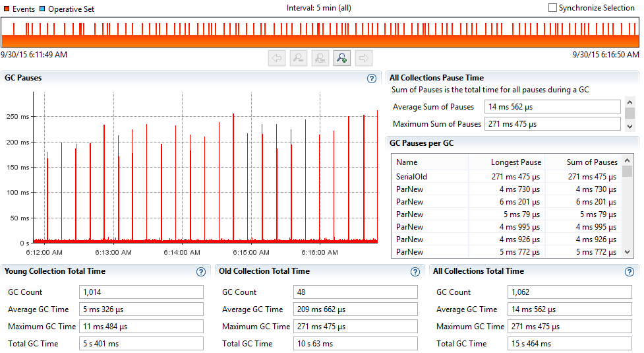Image resolution: width=644 pixels, height=353 pixels.
Task: Click the Young Collection Total Time title
Action: coord(55,271)
